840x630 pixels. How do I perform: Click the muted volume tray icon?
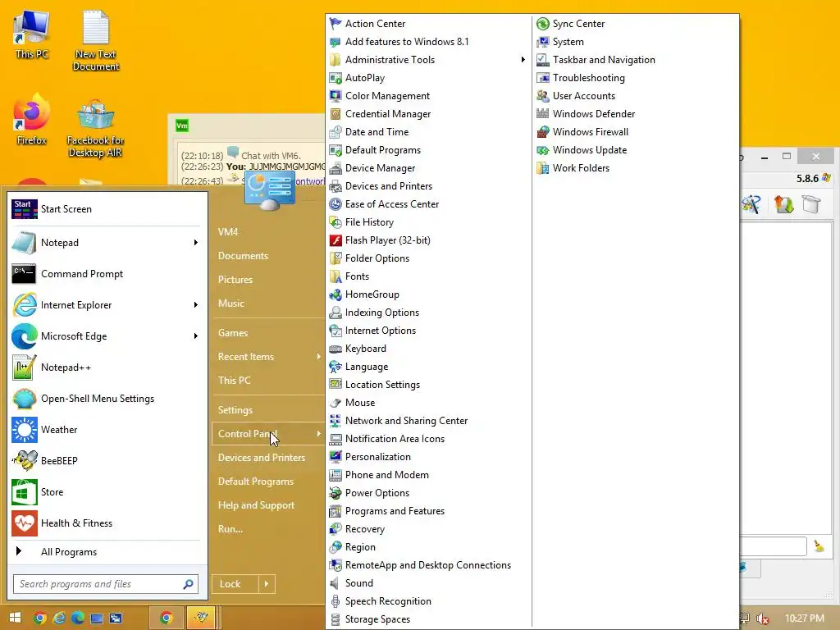[x=763, y=619]
